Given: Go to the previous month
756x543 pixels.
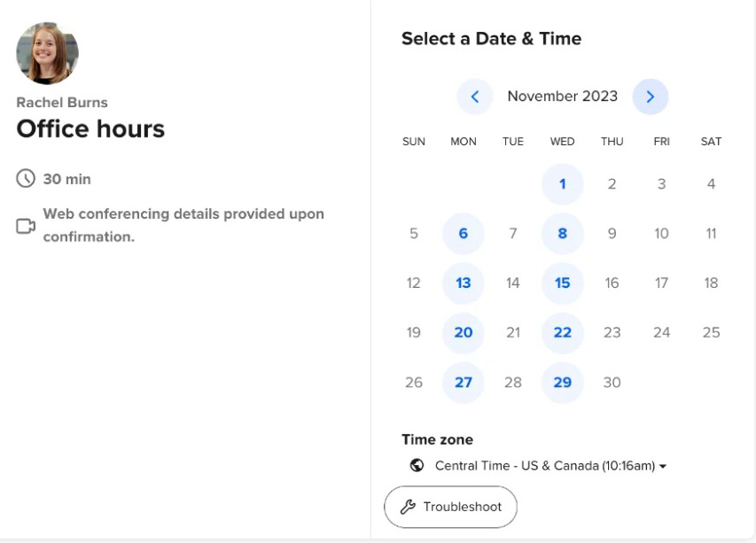Looking at the screenshot, I should [x=474, y=97].
